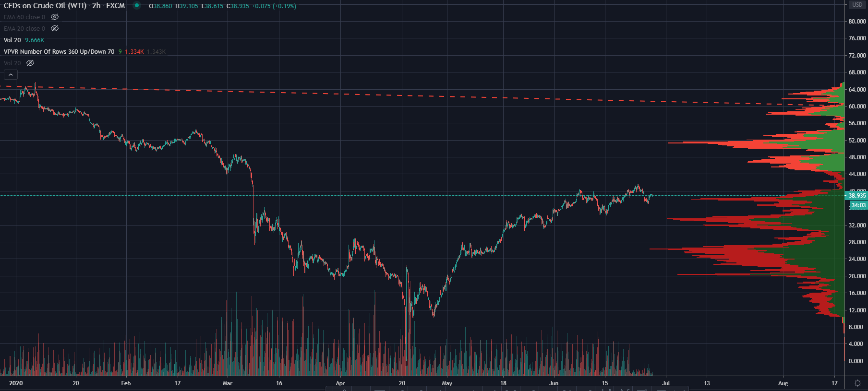Click the 20.000 price level on the scale

click(x=857, y=276)
